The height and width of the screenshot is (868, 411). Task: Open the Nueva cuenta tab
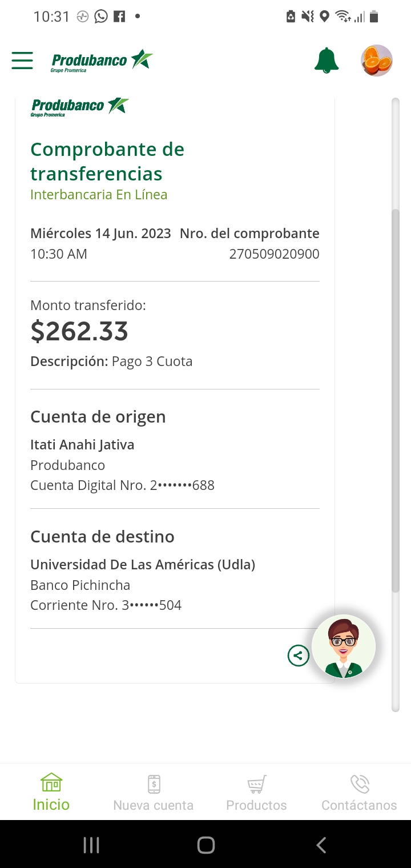point(154,793)
